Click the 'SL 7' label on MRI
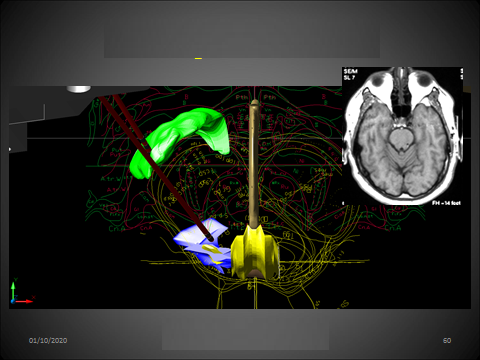 [349, 78]
